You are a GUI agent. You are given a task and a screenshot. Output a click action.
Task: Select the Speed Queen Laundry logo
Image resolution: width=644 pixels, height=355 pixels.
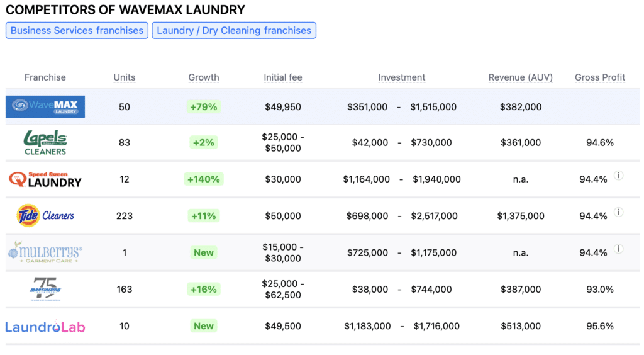pos(45,179)
